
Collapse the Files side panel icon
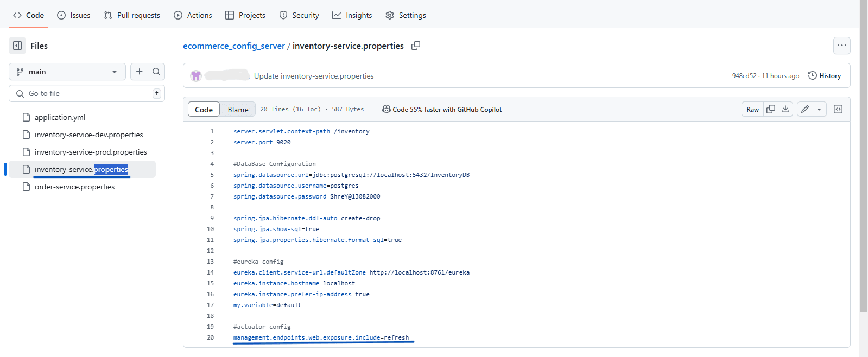pos(17,46)
